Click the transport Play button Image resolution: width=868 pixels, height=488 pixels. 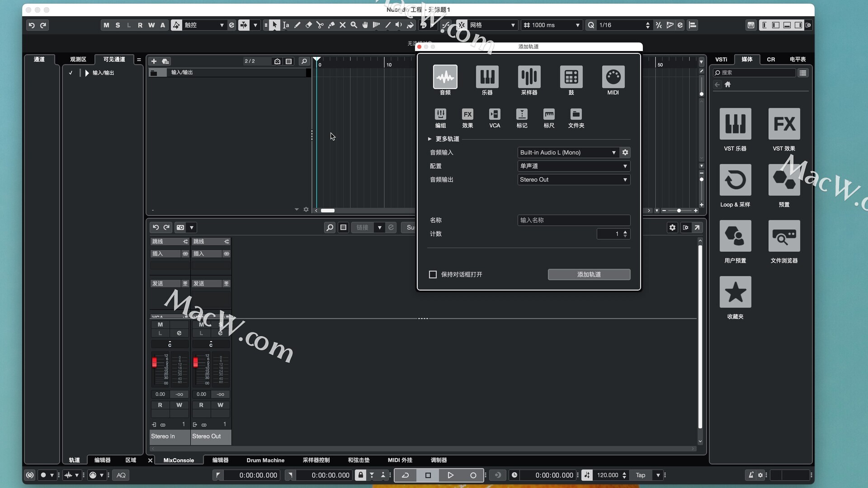click(x=450, y=475)
